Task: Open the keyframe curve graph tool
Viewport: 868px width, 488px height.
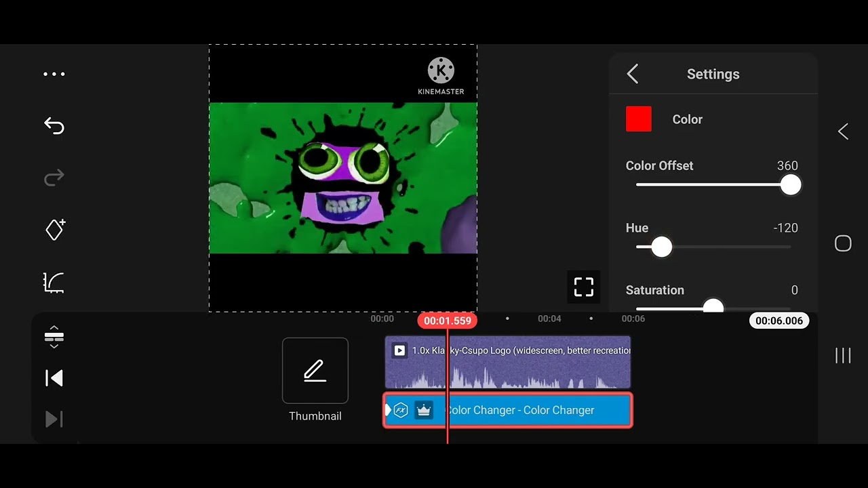Action: pyautogui.click(x=54, y=282)
